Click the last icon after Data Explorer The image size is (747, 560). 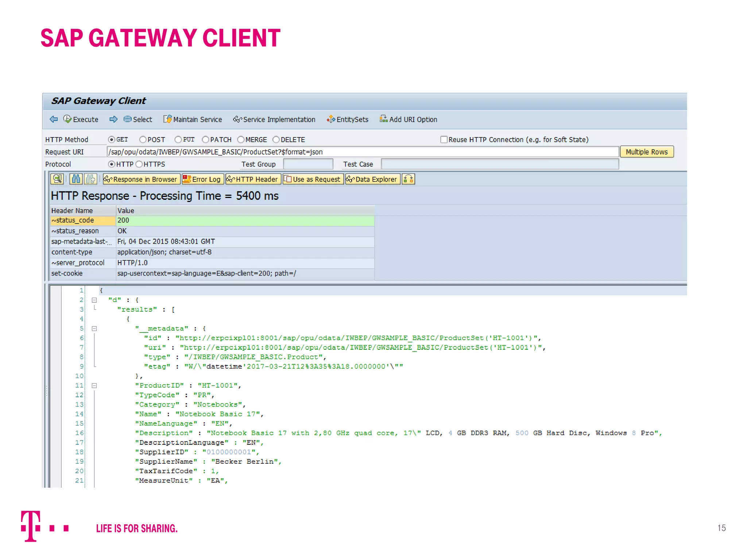click(x=408, y=179)
